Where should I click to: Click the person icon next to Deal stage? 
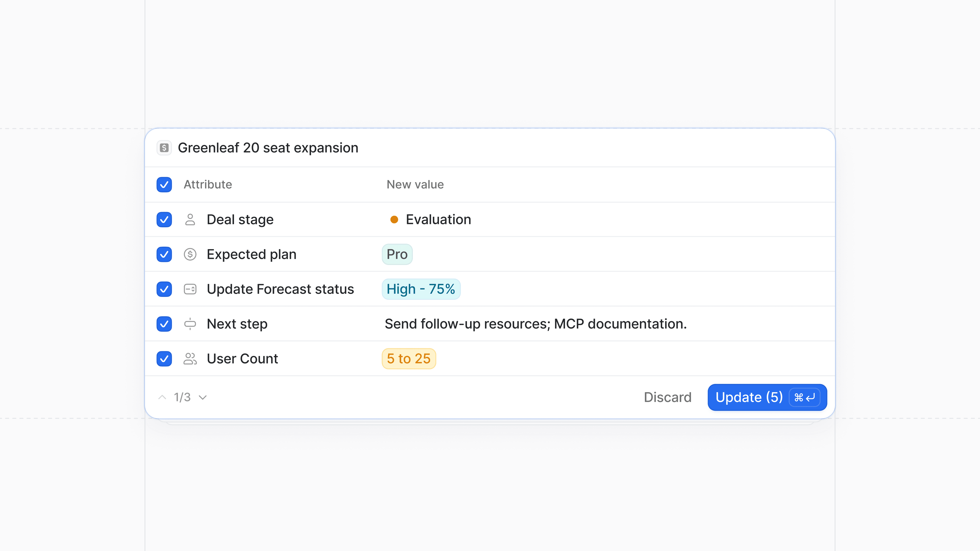(x=190, y=219)
